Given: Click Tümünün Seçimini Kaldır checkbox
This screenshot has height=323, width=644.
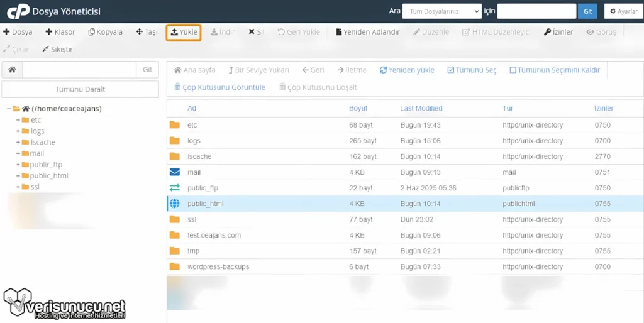Looking at the screenshot, I should [513, 70].
